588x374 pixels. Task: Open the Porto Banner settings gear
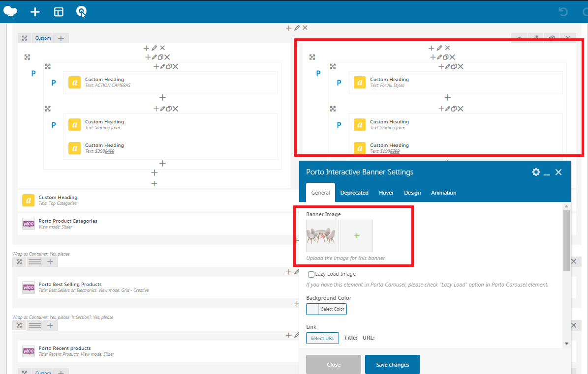pos(536,172)
